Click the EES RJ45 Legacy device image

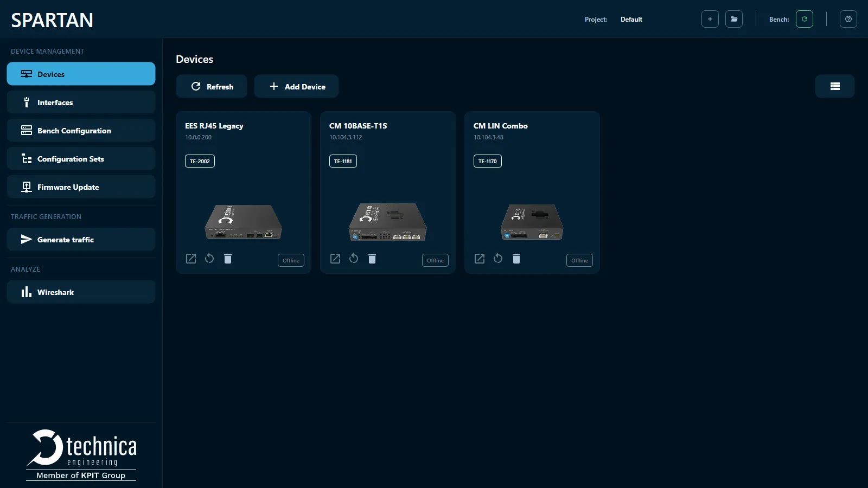pos(244,222)
